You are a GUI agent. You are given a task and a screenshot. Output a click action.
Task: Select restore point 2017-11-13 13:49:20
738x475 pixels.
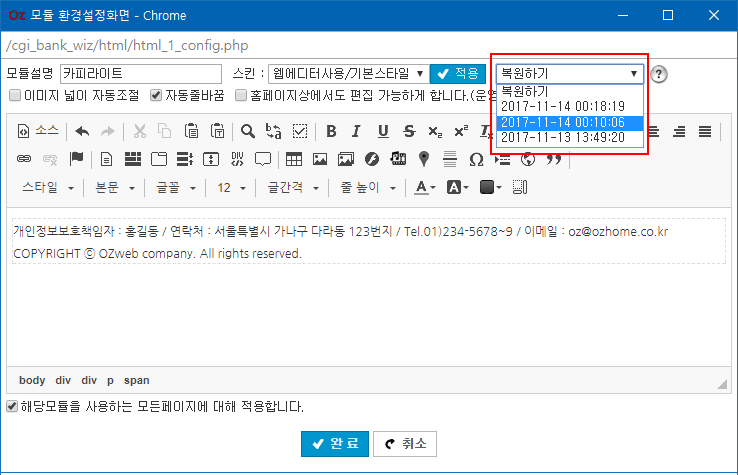click(562, 137)
